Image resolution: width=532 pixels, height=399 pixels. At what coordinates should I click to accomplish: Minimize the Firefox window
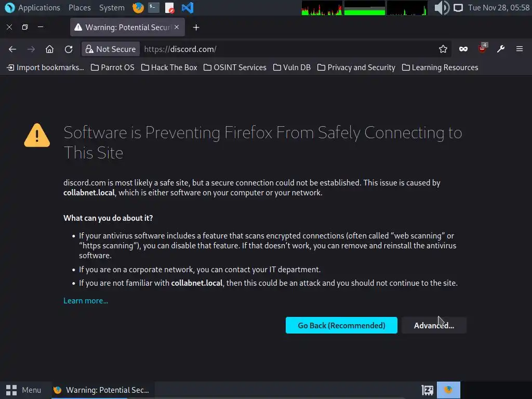click(x=41, y=27)
